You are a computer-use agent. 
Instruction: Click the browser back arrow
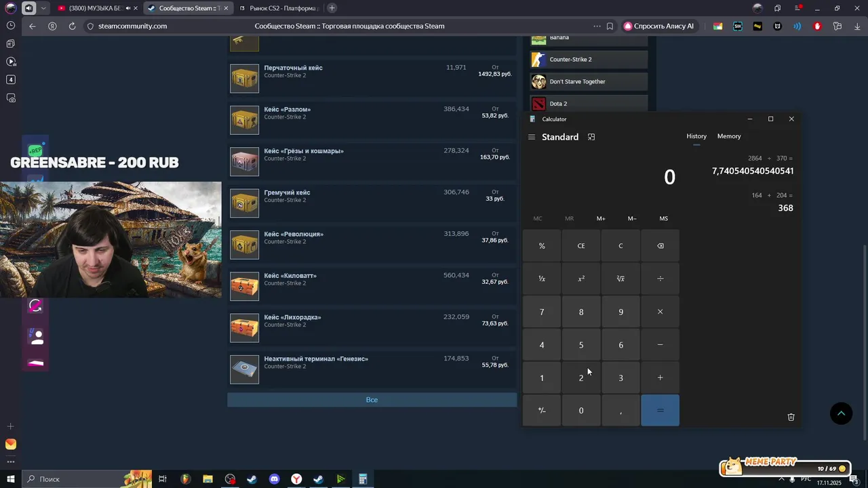coord(32,26)
